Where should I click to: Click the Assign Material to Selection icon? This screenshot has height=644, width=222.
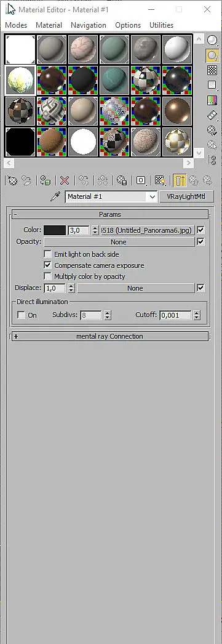(45, 180)
